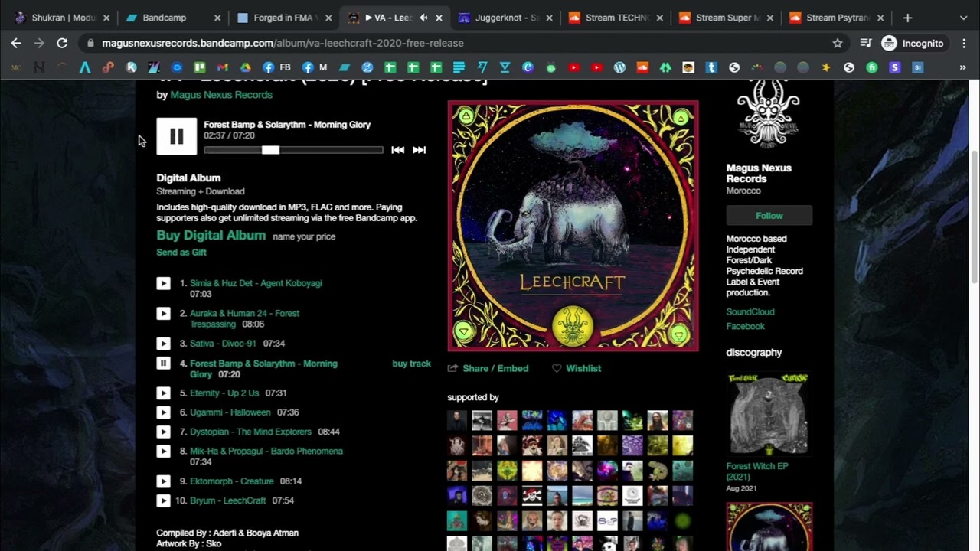
Task: Skip to the previous track
Action: tap(397, 150)
